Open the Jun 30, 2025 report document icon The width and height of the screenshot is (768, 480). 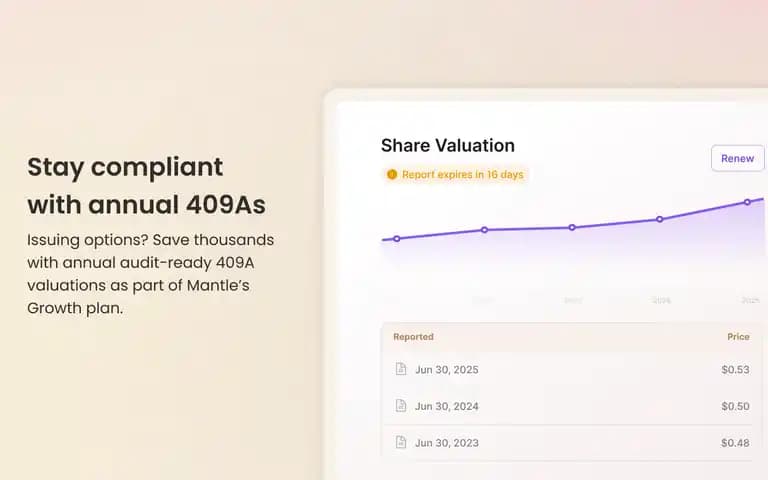(x=401, y=369)
